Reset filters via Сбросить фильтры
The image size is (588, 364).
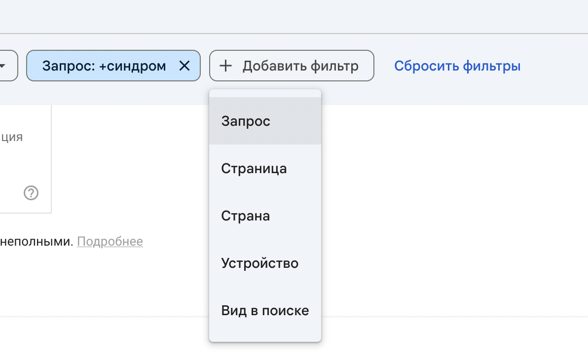coord(457,66)
